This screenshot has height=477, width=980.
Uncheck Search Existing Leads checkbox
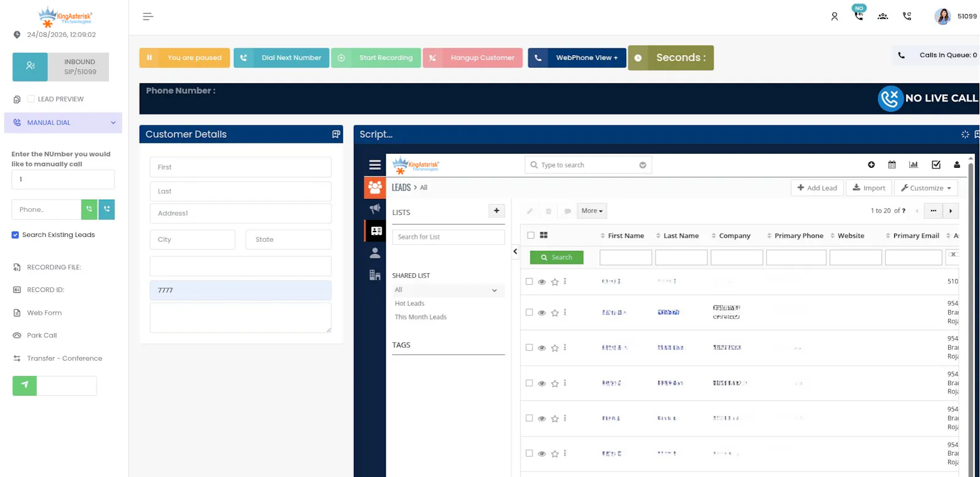pyautogui.click(x=15, y=235)
